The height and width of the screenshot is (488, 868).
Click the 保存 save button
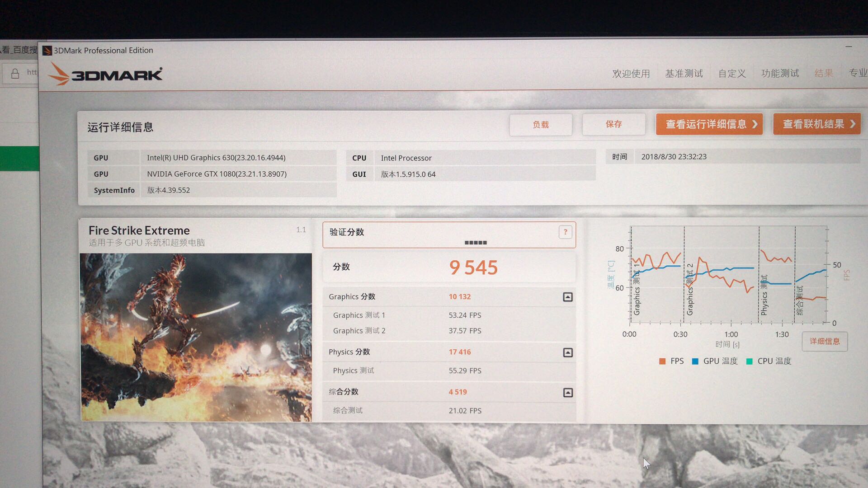pos(613,124)
